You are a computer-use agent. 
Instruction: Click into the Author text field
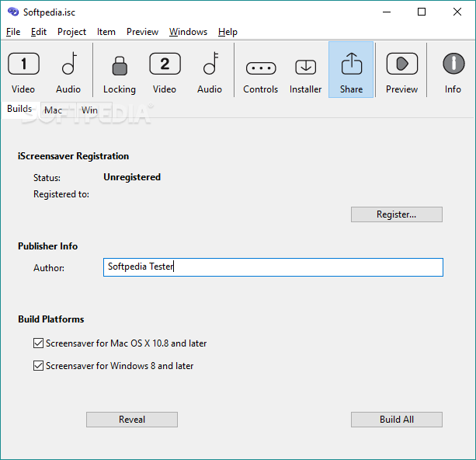(273, 267)
